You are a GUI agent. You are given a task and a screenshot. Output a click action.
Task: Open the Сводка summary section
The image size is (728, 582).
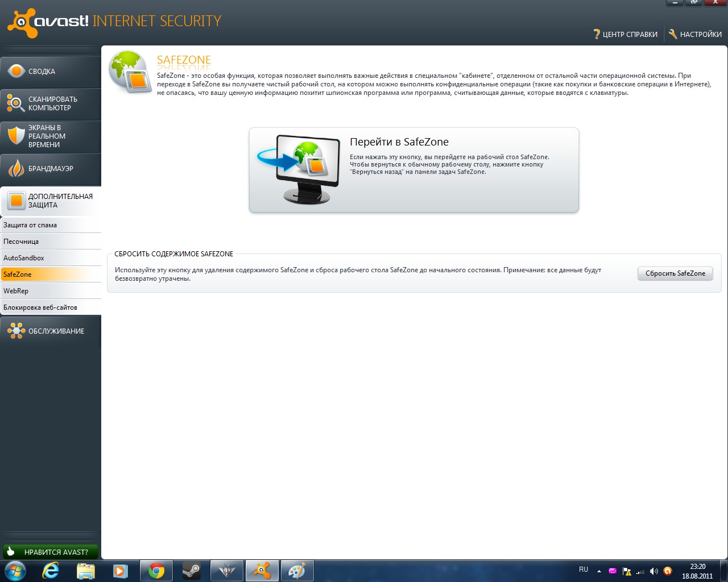[x=51, y=72]
